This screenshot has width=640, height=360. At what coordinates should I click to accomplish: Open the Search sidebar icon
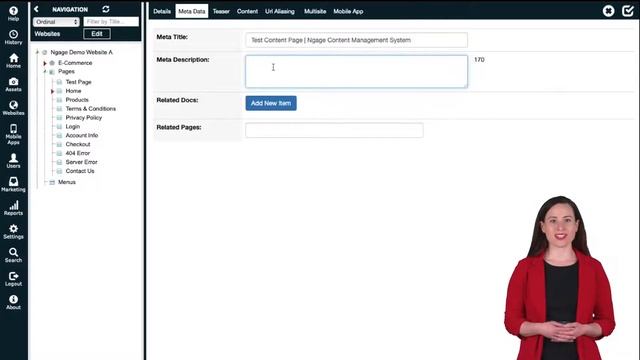point(13,255)
